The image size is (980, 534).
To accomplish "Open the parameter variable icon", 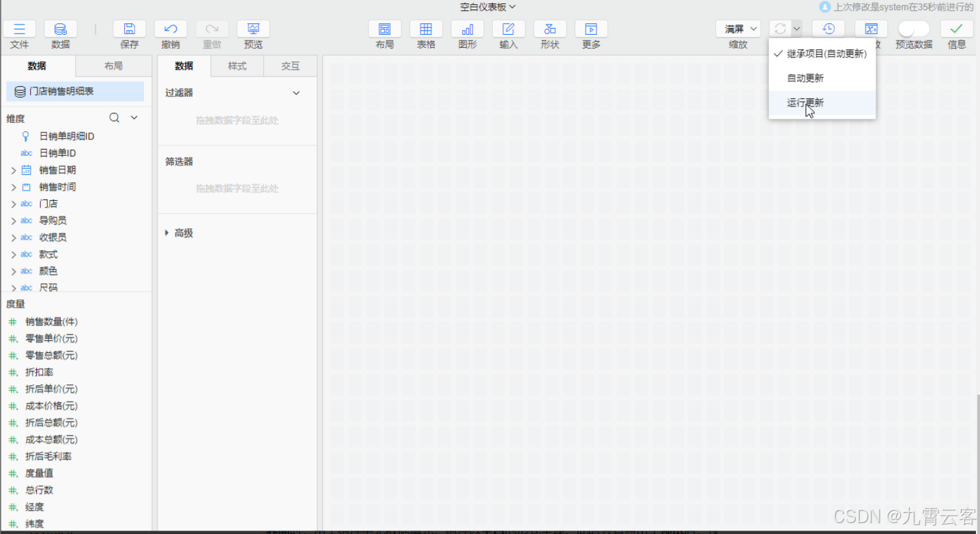I will [x=871, y=29].
